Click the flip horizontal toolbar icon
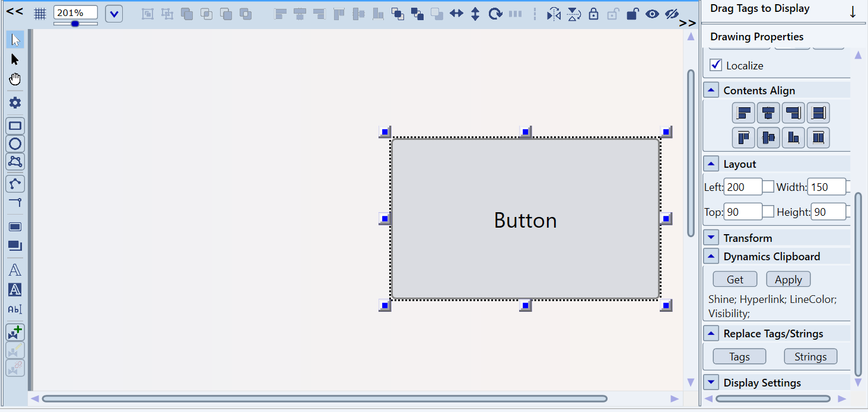Viewport: 868px width, 412px height. (x=554, y=14)
